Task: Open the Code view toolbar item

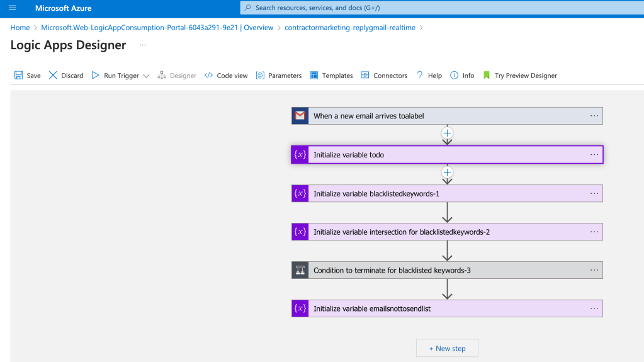Action: tap(226, 75)
